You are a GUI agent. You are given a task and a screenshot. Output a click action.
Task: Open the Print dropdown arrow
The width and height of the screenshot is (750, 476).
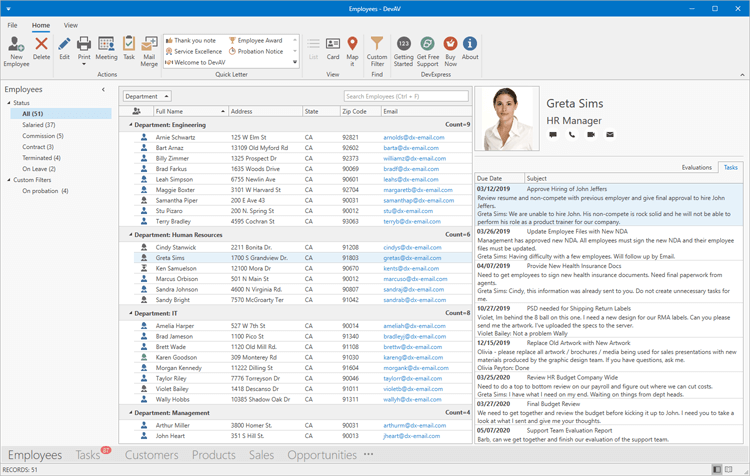pos(84,64)
